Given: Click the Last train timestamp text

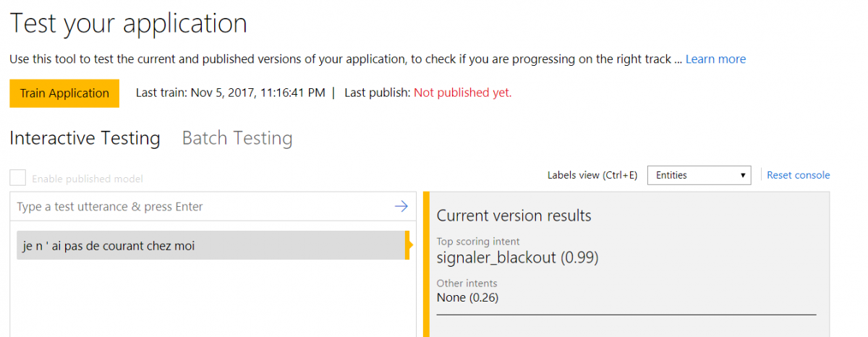Looking at the screenshot, I should [231, 93].
